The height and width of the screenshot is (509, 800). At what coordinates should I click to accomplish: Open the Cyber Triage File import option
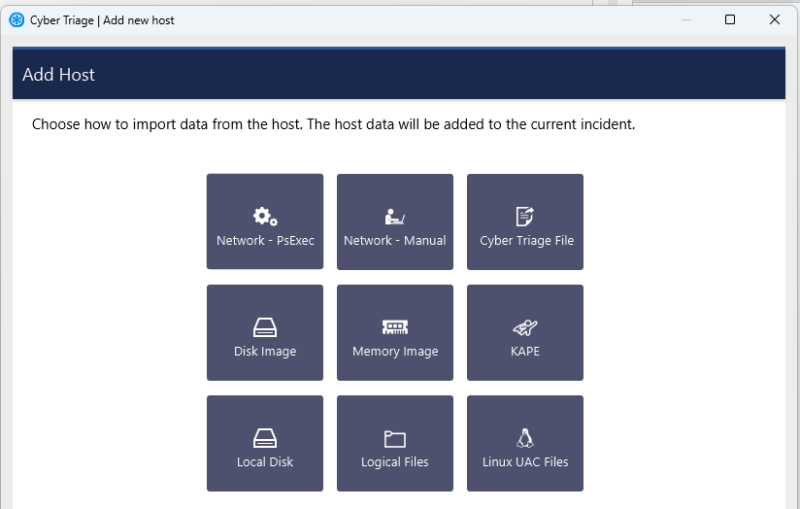click(x=525, y=221)
